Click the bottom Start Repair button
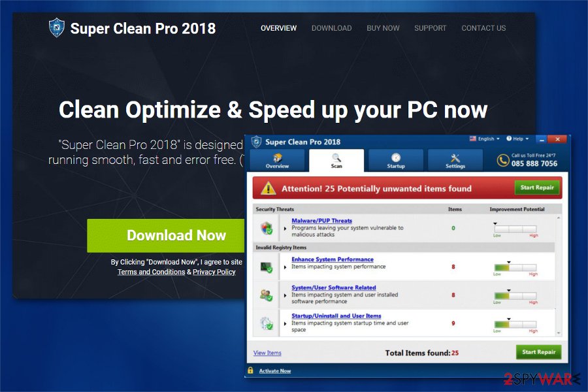The height and width of the screenshot is (392, 588). click(538, 352)
